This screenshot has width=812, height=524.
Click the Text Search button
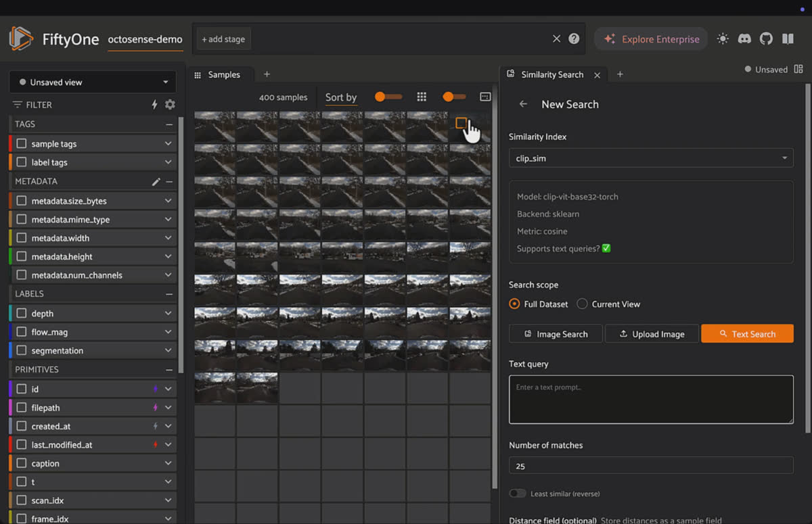(747, 334)
